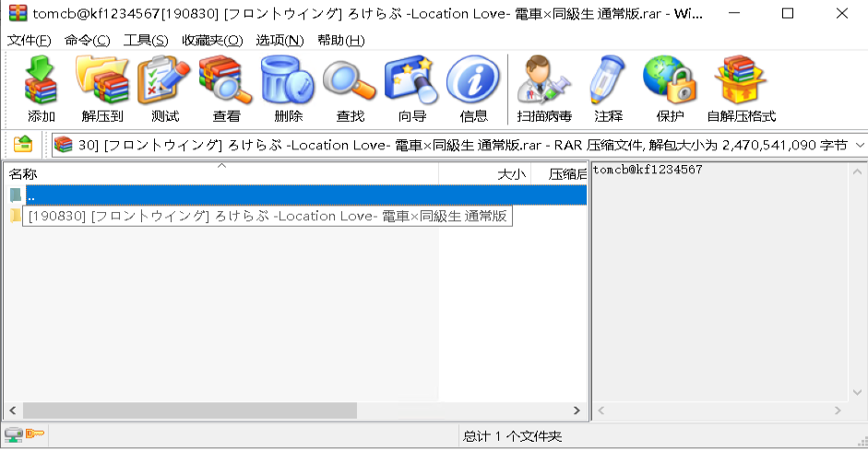Screen dimensions: 868x450
Task: Click the horizontal scrollbar right arrow in file list
Action: pos(577,410)
